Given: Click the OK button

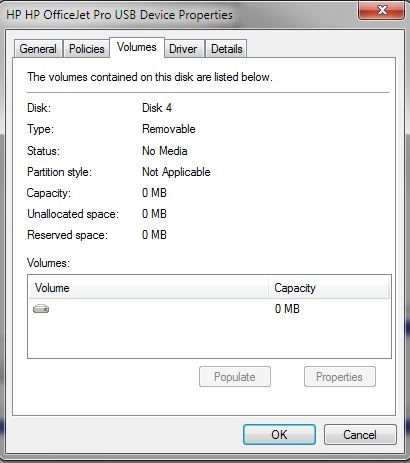Looking at the screenshot, I should click(279, 434).
